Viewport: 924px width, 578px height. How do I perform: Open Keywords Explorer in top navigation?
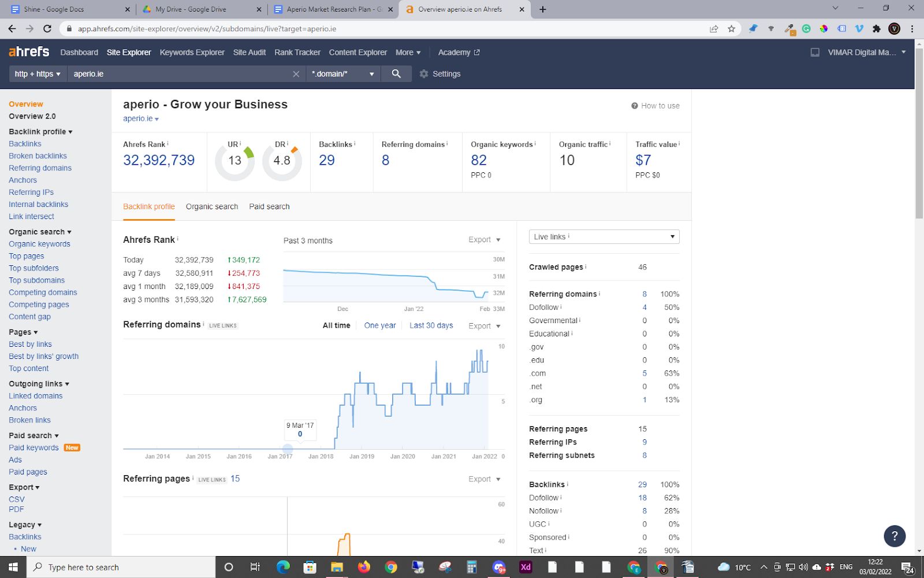pyautogui.click(x=192, y=52)
